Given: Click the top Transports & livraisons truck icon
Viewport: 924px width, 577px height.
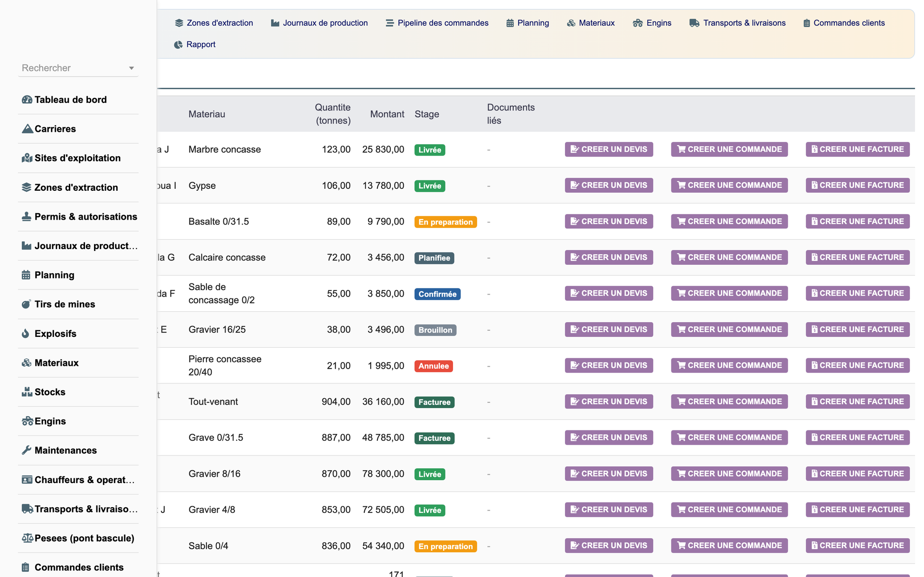Looking at the screenshot, I should pos(694,23).
